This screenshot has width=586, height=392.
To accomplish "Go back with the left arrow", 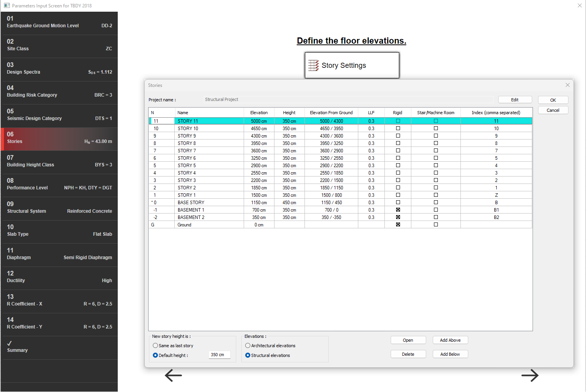I will [x=173, y=376].
